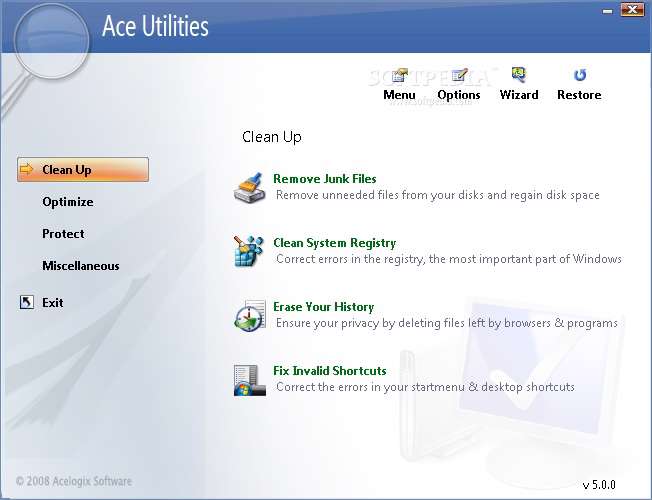Open the Menu label
The height and width of the screenshot is (500, 652).
click(399, 95)
